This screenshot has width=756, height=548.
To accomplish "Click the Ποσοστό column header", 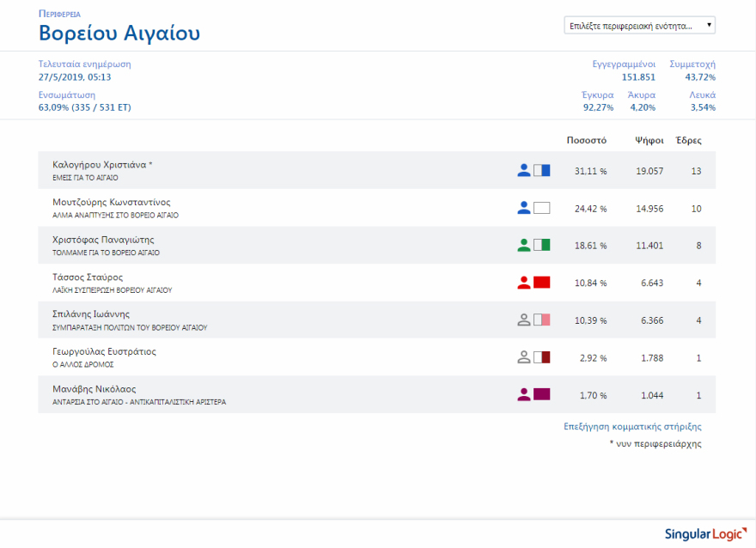I will (x=587, y=140).
